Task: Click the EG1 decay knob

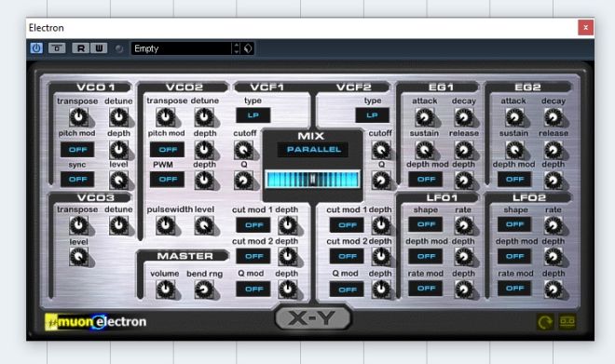Action: [x=464, y=116]
